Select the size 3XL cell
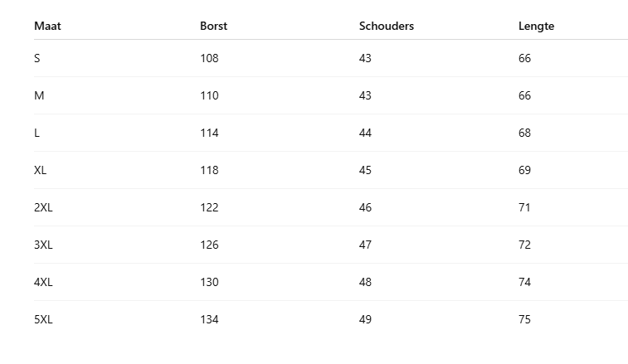Viewport: 628px width, 364px height. (43, 245)
